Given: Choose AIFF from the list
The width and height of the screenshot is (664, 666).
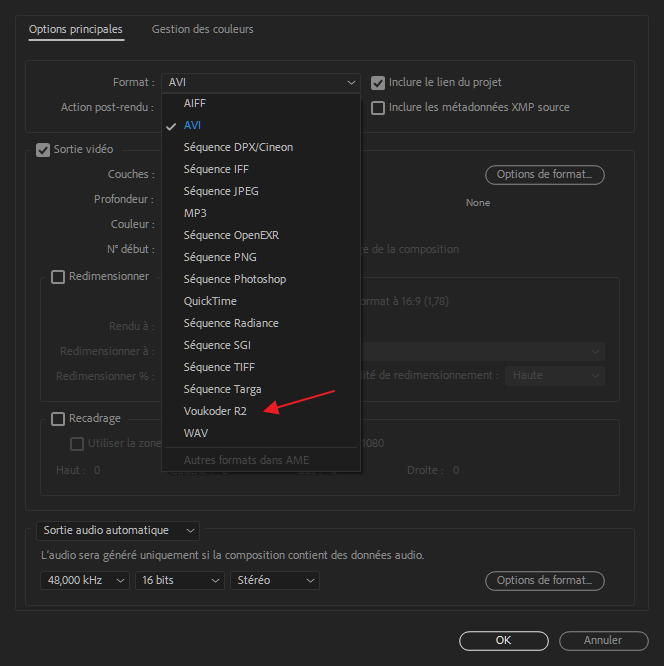Looking at the screenshot, I should 195,103.
